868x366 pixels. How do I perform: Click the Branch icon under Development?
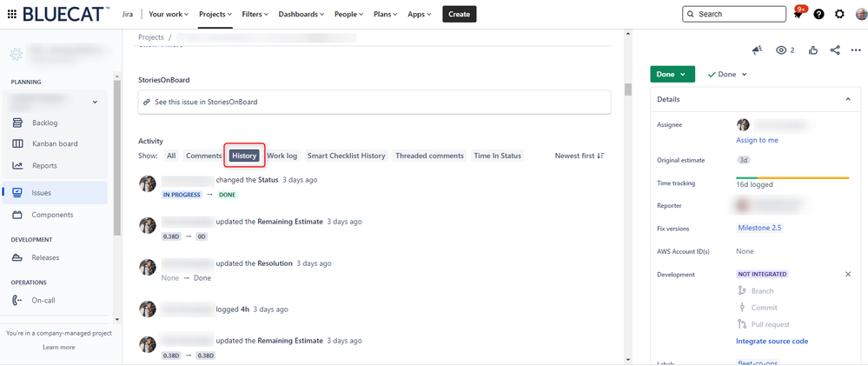742,290
